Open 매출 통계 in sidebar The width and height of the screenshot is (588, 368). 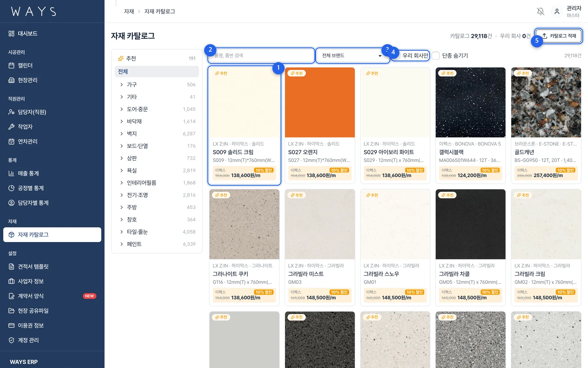pyautogui.click(x=52, y=173)
